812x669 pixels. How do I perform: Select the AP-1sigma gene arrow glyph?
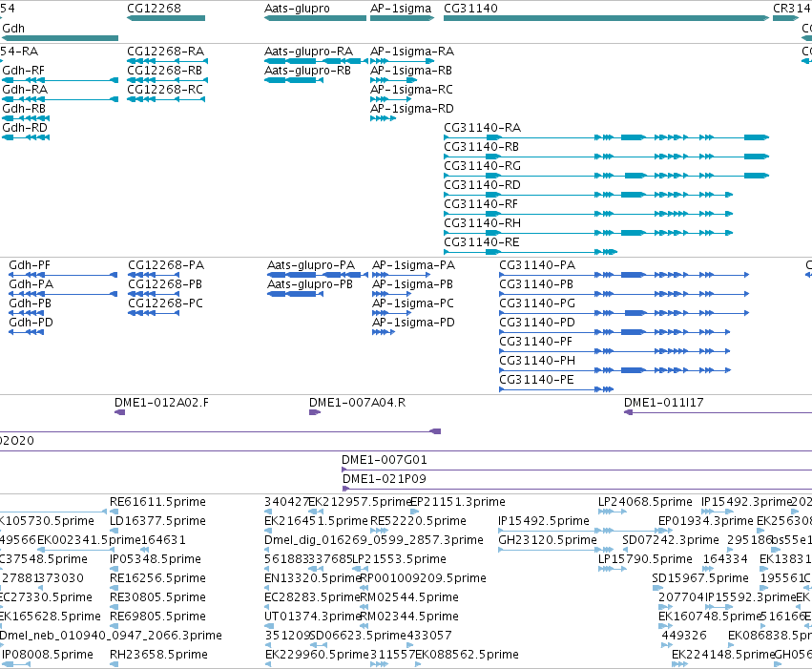tap(402, 18)
